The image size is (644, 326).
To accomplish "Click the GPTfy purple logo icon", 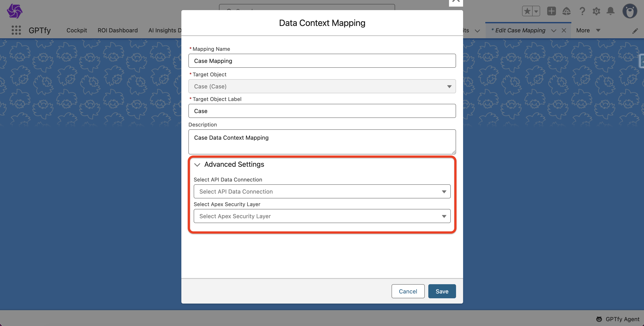I will coord(15,11).
